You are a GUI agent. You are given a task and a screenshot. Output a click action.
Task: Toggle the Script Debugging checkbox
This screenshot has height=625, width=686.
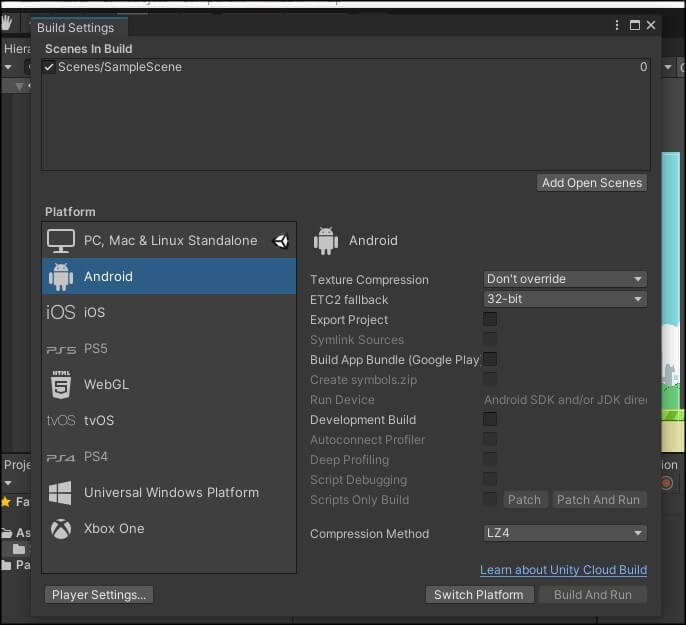(490, 479)
